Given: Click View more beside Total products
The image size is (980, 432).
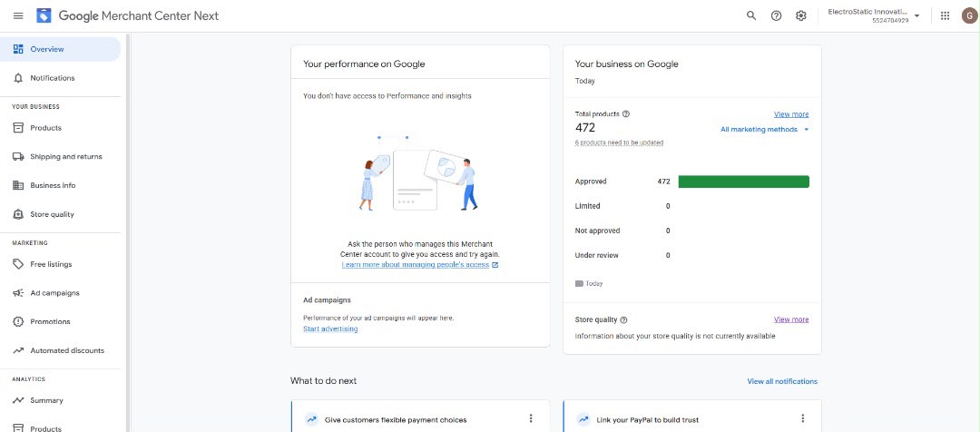Looking at the screenshot, I should (790, 114).
